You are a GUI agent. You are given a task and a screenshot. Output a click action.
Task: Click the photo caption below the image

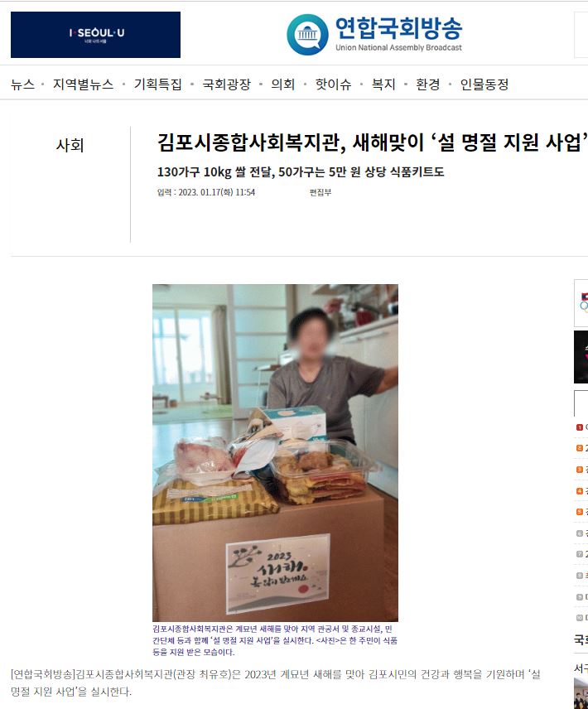click(x=275, y=640)
